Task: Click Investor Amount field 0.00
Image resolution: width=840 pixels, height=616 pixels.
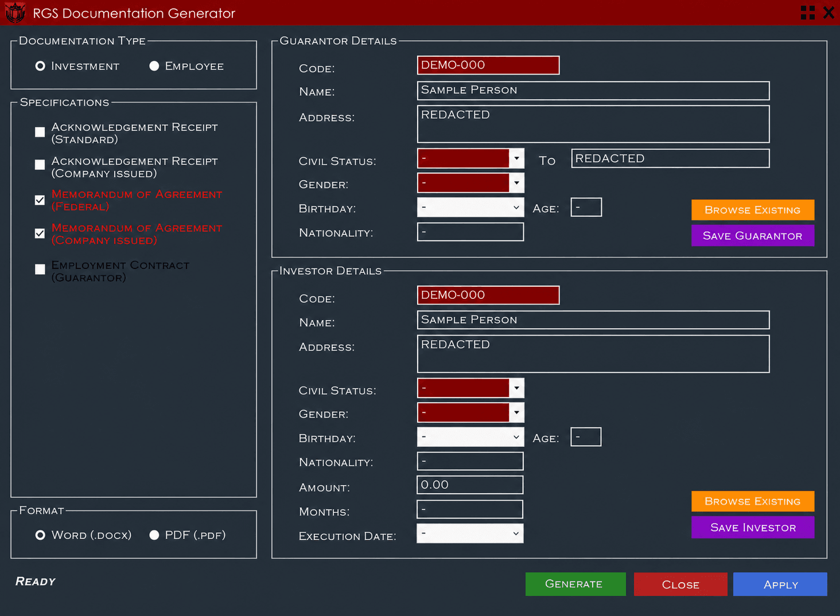Action: coord(470,485)
